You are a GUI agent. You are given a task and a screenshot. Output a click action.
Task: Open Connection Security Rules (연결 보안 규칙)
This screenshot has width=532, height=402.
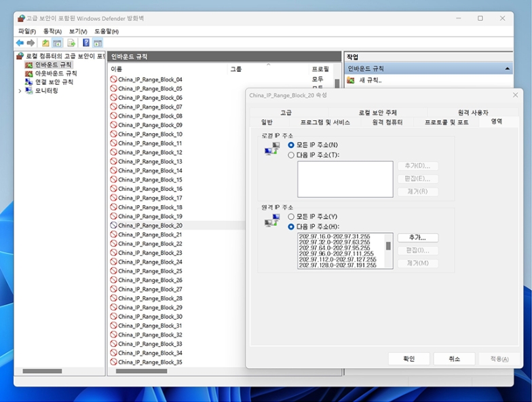pyautogui.click(x=54, y=82)
